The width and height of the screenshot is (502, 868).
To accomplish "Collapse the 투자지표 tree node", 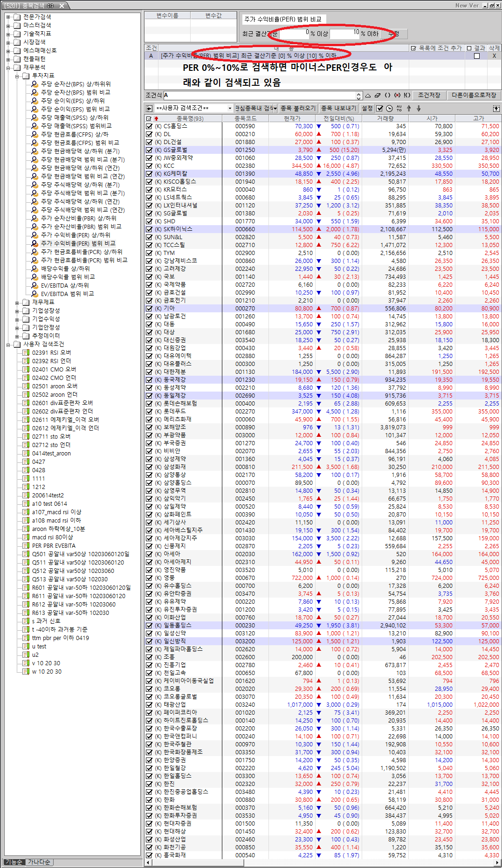I will (17, 76).
